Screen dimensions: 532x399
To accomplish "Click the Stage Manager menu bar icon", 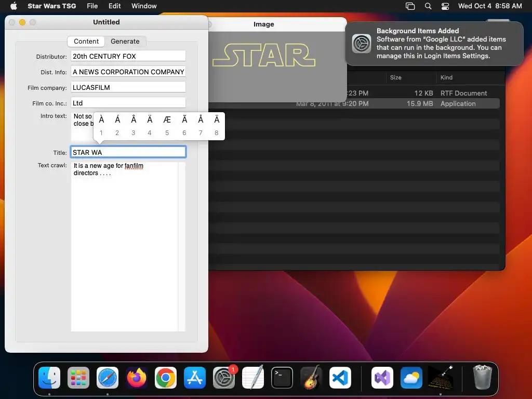I will (x=410, y=6).
